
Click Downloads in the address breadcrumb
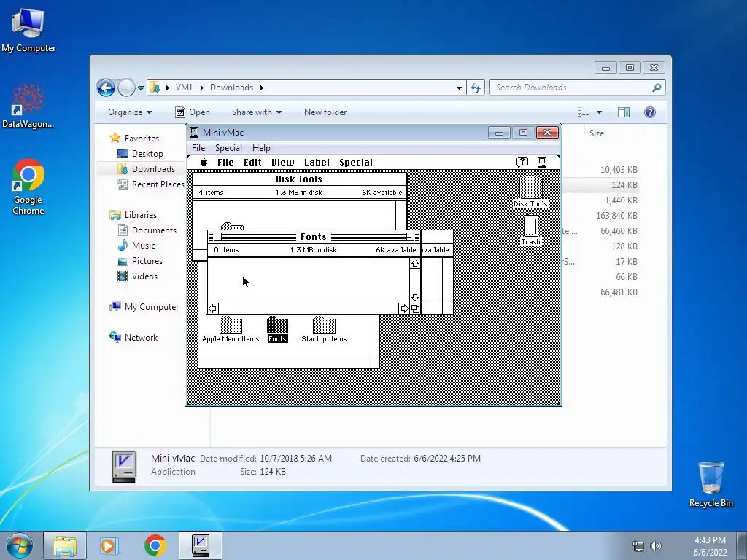coord(231,87)
